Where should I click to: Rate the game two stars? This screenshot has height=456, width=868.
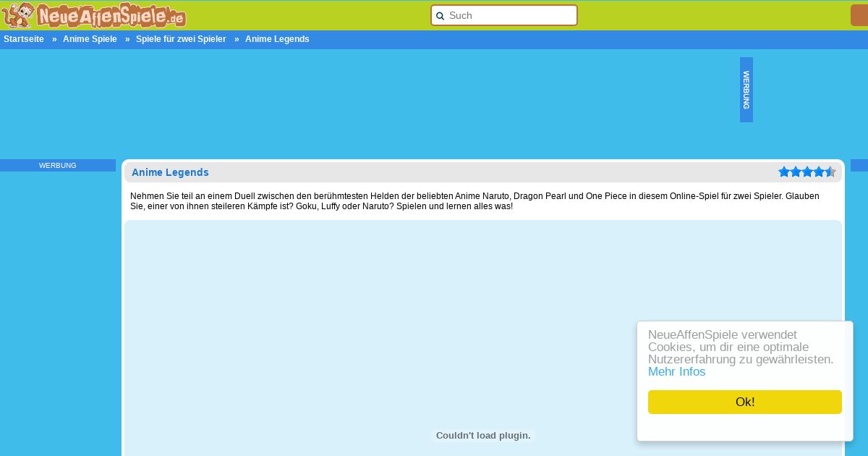click(x=796, y=172)
